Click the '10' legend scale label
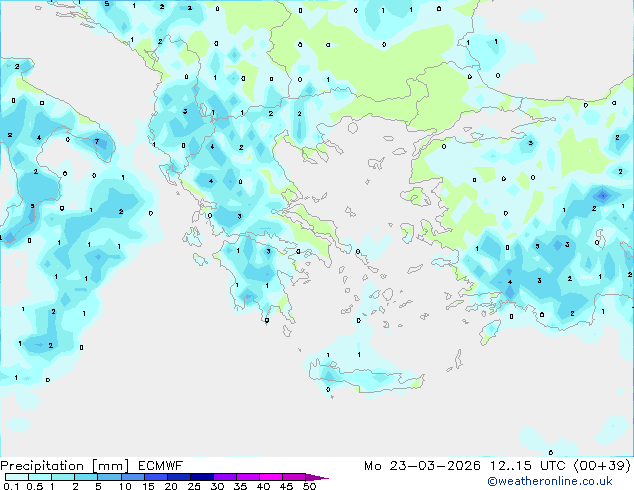 [x=125, y=486]
